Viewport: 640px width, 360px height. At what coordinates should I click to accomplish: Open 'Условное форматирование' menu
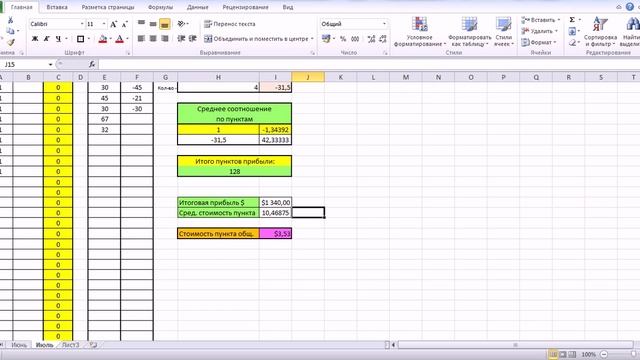[x=419, y=32]
